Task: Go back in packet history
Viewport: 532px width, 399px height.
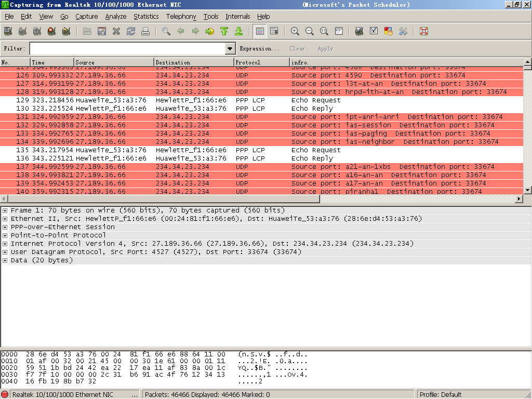Action: [x=181, y=31]
